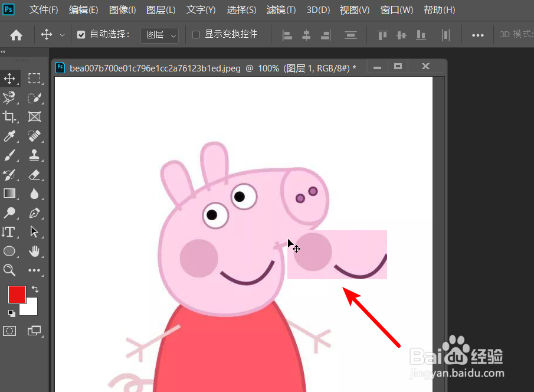Align left edges button
This screenshot has width=534, height=392.
pos(287,35)
